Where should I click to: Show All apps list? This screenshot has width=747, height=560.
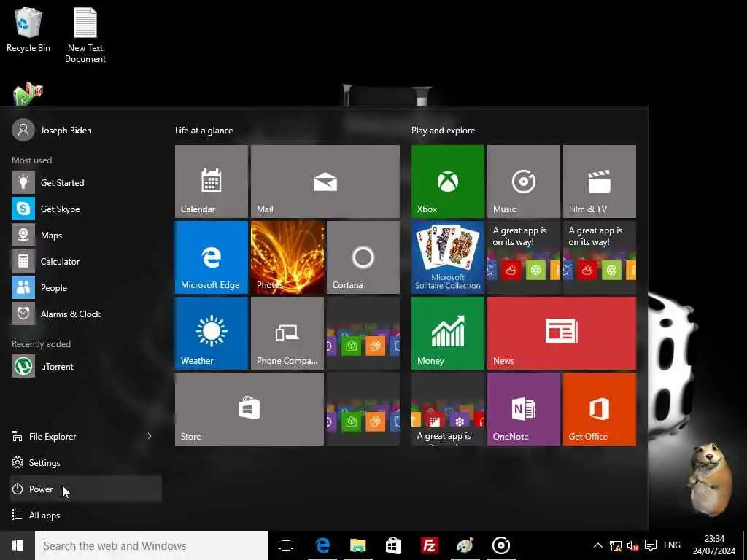(x=86, y=515)
